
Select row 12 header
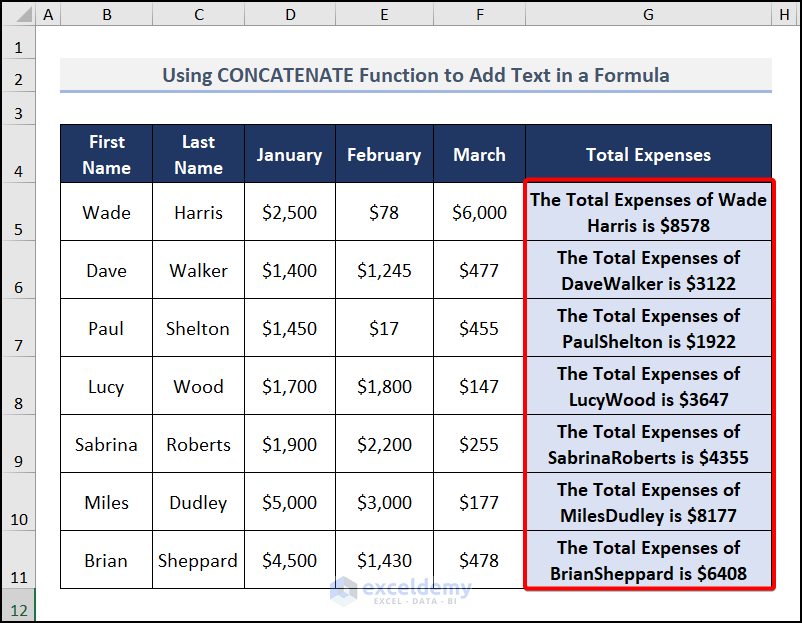(18, 609)
